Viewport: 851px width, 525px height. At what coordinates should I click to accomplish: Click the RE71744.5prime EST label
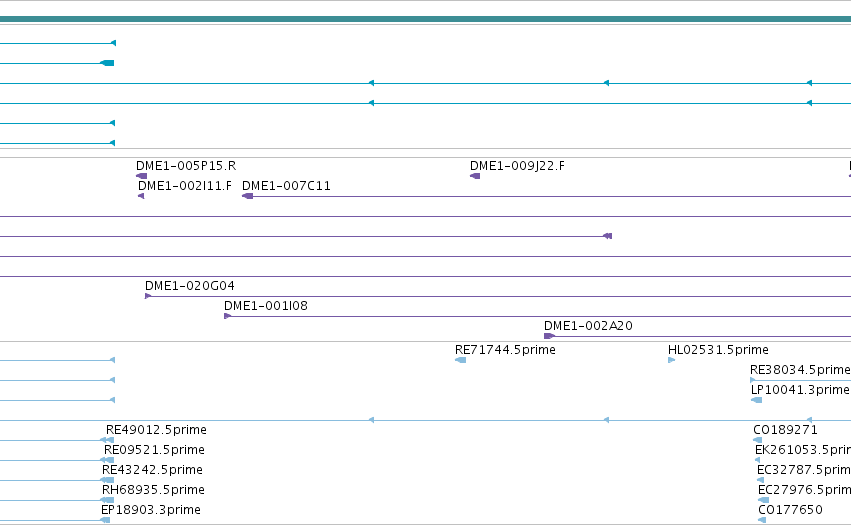pyautogui.click(x=505, y=350)
